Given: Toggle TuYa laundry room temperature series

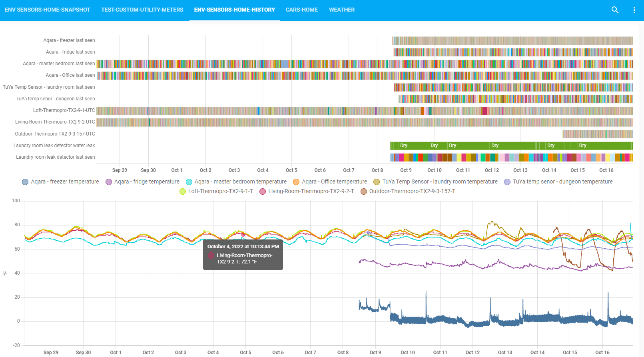Looking at the screenshot, I should point(435,181).
